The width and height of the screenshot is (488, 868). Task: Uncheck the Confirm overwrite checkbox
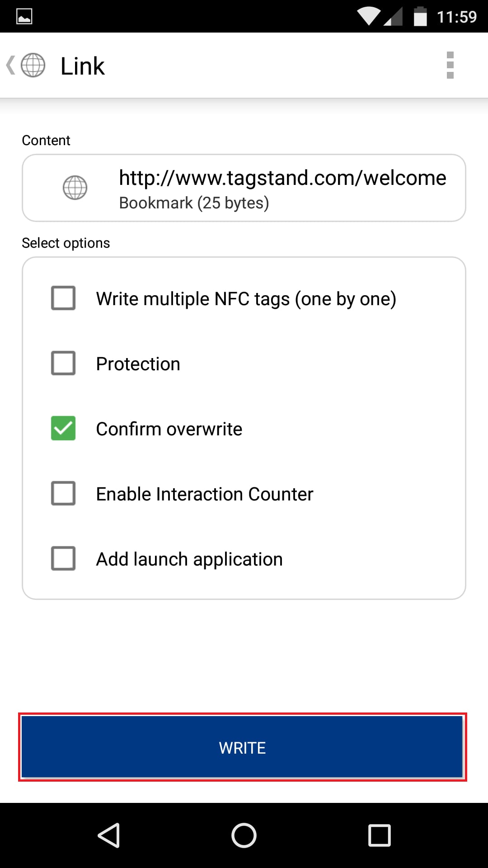coord(63,428)
